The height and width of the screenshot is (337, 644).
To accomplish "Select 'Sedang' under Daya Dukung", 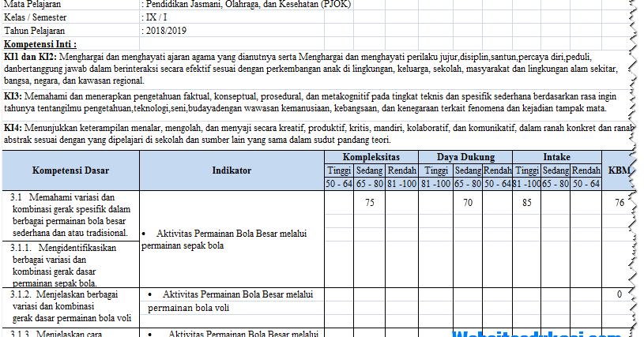I will click(468, 170).
